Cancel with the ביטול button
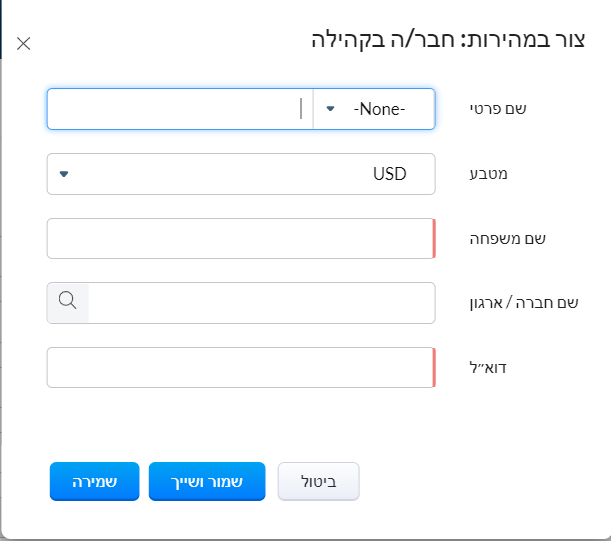 (318, 481)
